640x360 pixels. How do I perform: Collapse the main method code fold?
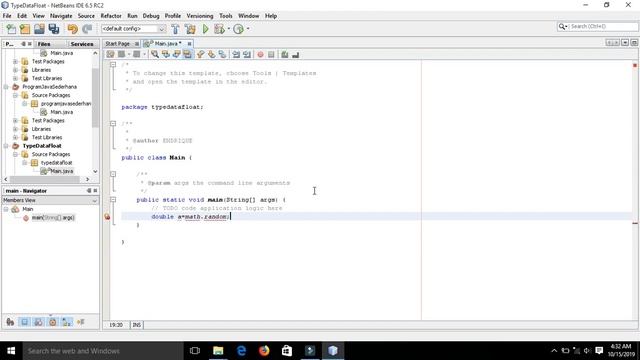coord(113,200)
